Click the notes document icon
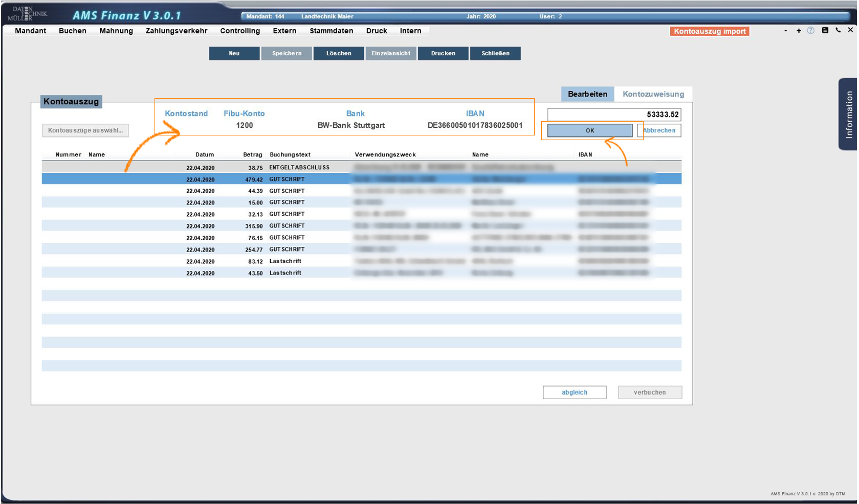Viewport: 859px width, 504px height. pos(825,31)
